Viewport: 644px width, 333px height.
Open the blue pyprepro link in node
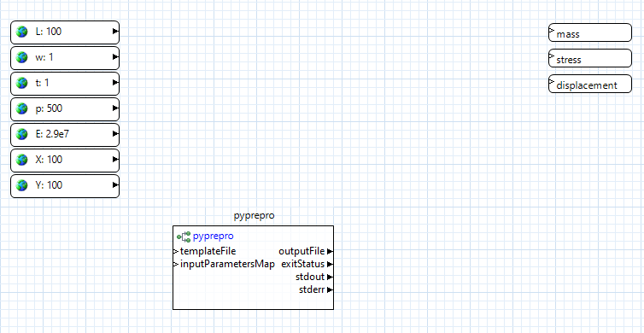click(x=214, y=237)
